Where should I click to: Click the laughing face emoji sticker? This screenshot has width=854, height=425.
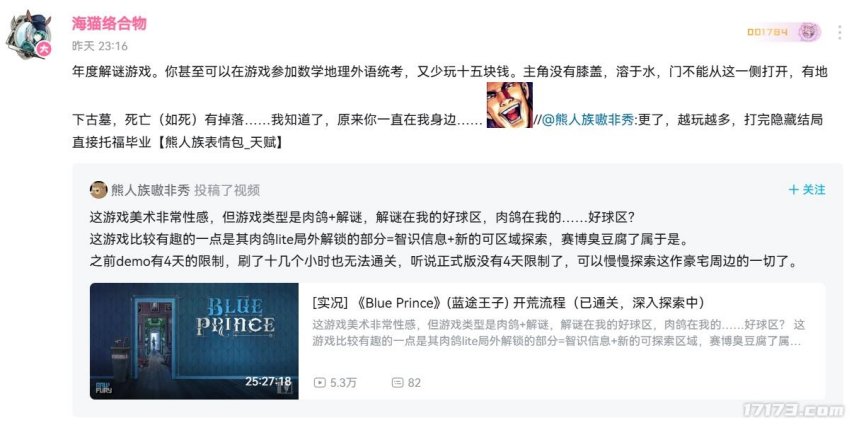point(509,105)
